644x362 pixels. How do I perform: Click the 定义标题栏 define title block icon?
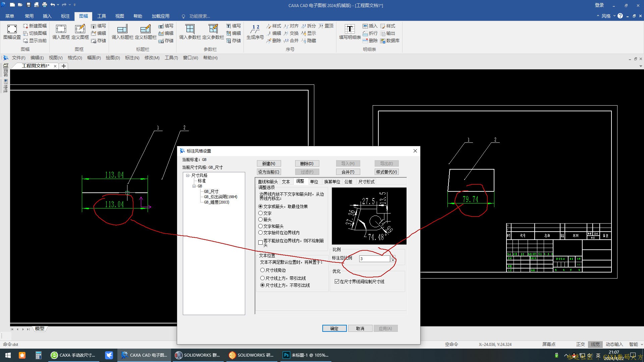146,29
